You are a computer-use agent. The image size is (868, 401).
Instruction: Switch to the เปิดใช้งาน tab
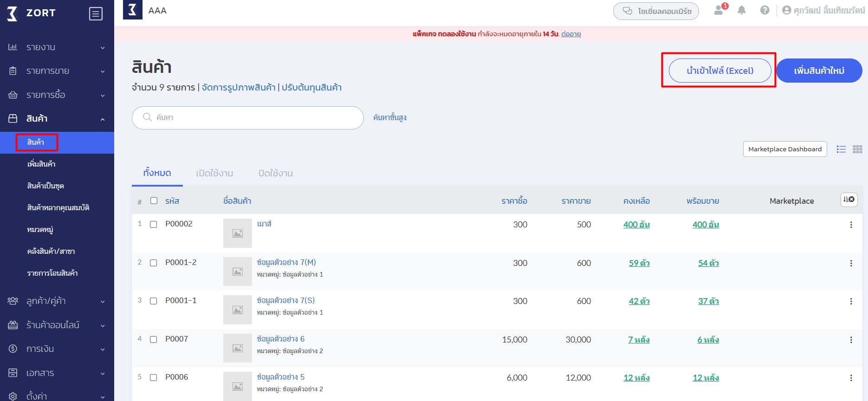click(214, 173)
